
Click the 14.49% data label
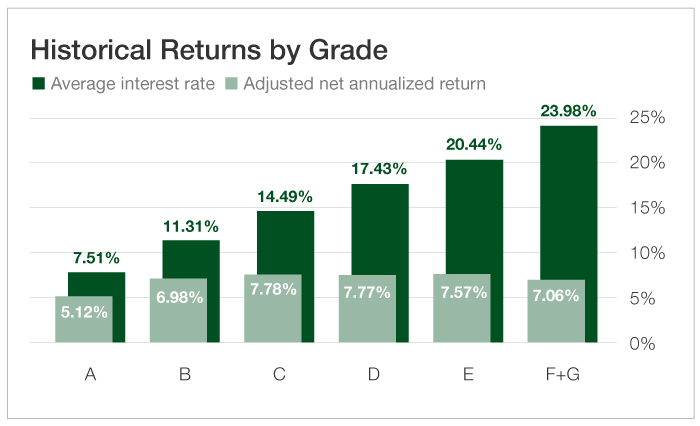pyautogui.click(x=285, y=196)
